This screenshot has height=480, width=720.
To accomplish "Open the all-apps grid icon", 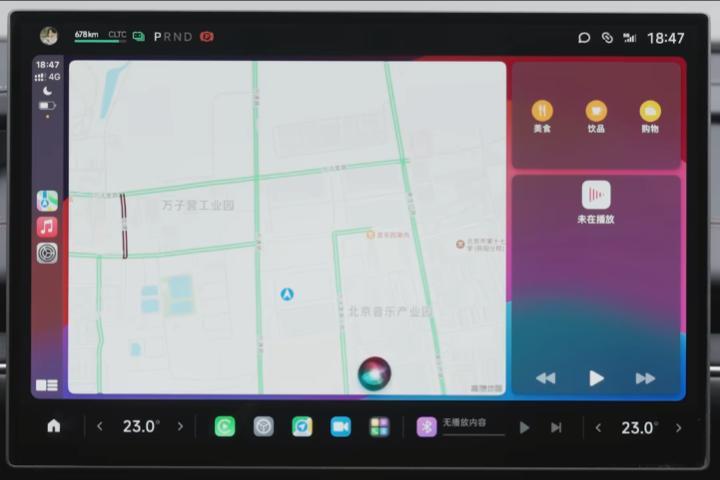I will tap(379, 427).
